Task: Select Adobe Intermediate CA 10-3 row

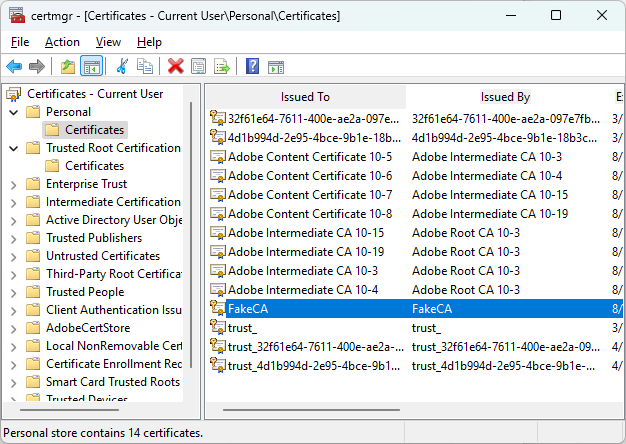Action: point(415,271)
